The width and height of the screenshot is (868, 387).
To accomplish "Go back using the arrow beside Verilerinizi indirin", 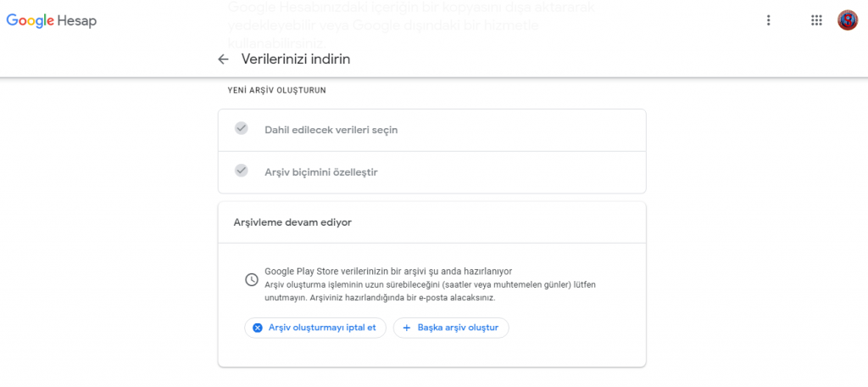I will click(x=223, y=59).
